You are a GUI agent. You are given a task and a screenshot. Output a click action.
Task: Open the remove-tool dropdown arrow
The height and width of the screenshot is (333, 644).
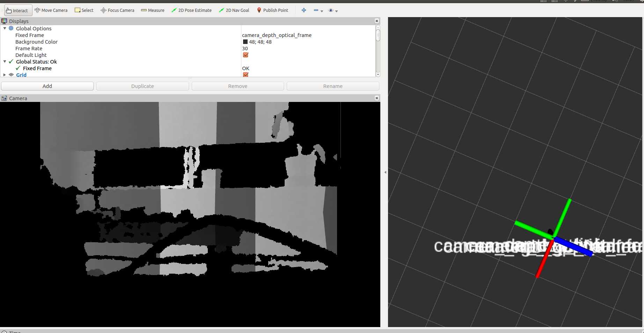coord(322,11)
